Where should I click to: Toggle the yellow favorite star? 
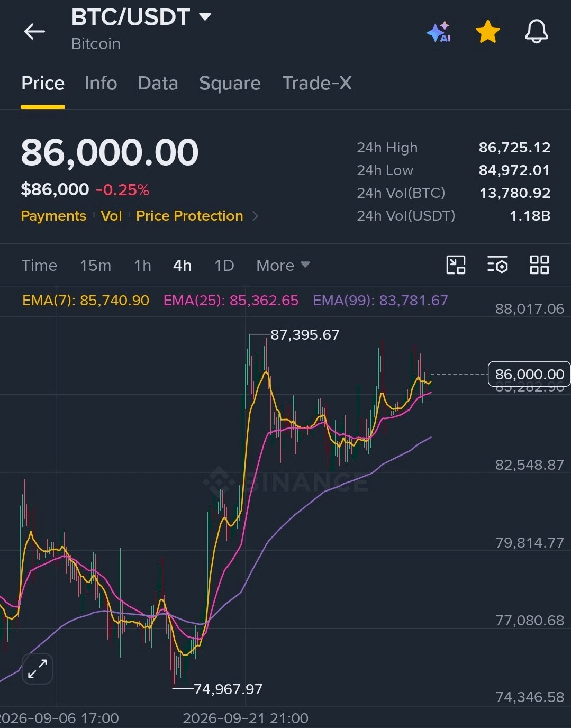(x=487, y=32)
